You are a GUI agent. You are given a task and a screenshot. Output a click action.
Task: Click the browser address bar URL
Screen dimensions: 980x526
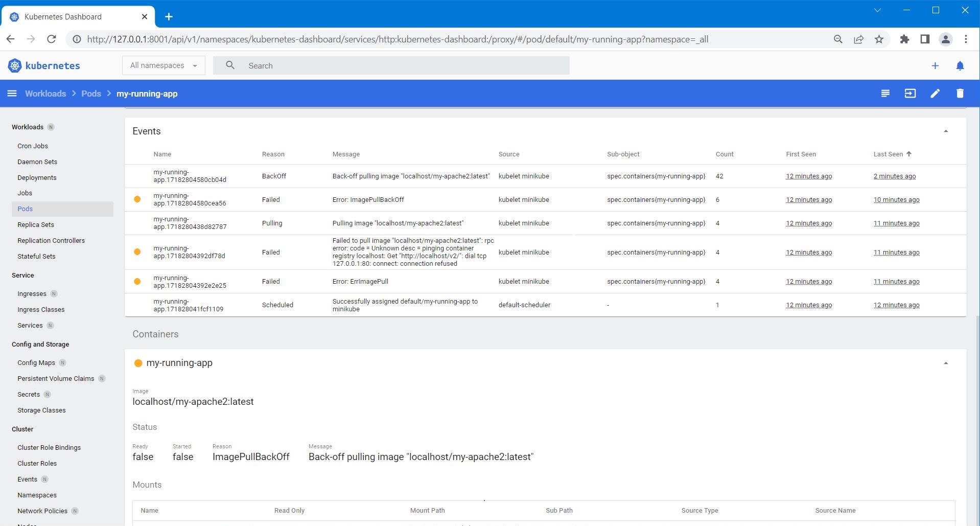[398, 39]
